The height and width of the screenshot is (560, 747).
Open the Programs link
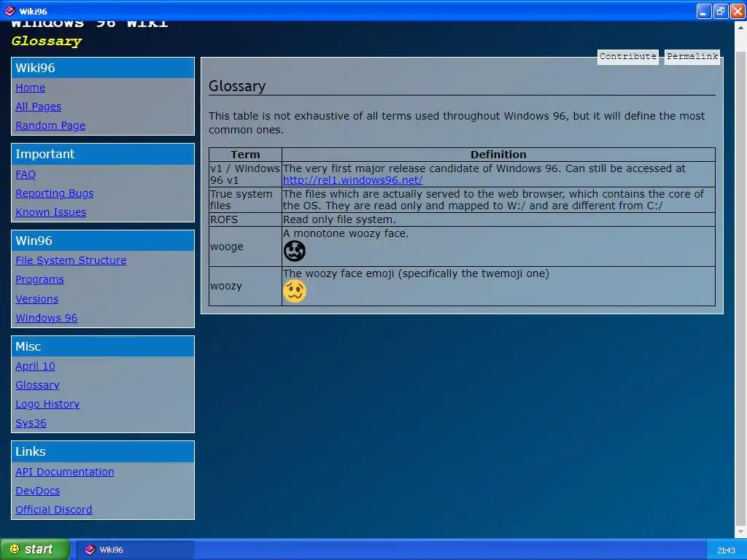(39, 279)
